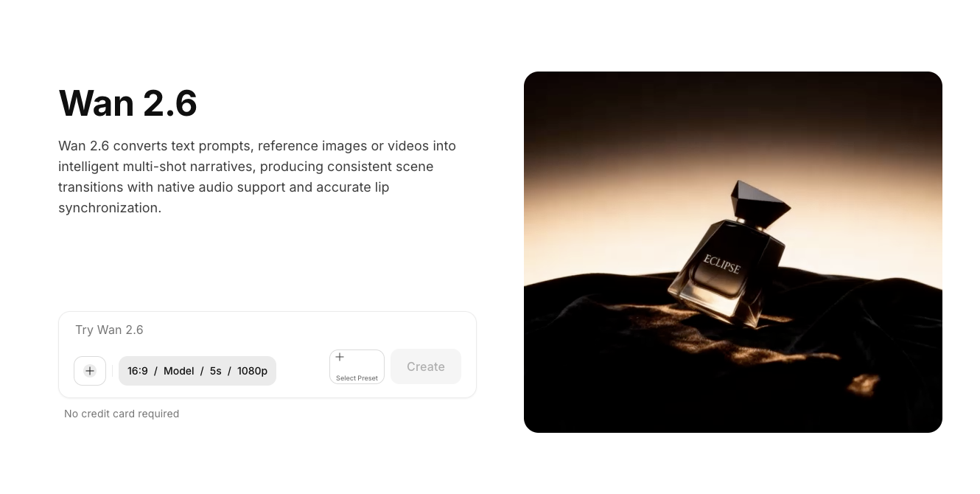Click the Select Preset label
This screenshot has height=494, width=980.
point(357,378)
